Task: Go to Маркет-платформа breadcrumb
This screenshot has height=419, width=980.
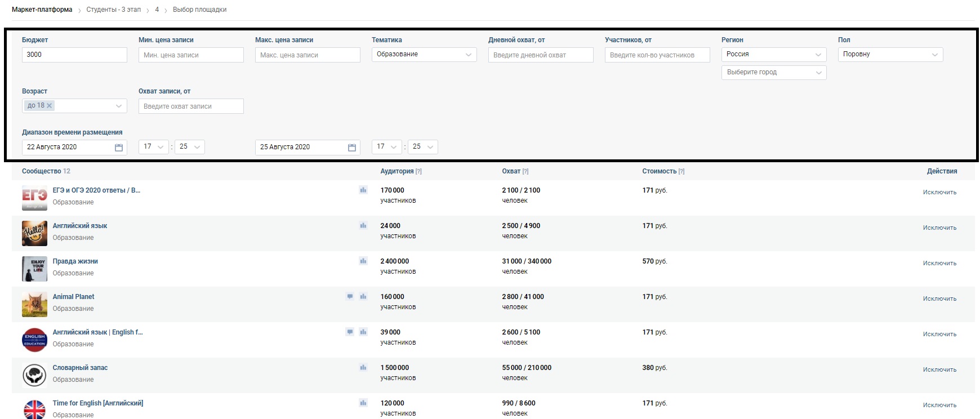Action: 42,10
